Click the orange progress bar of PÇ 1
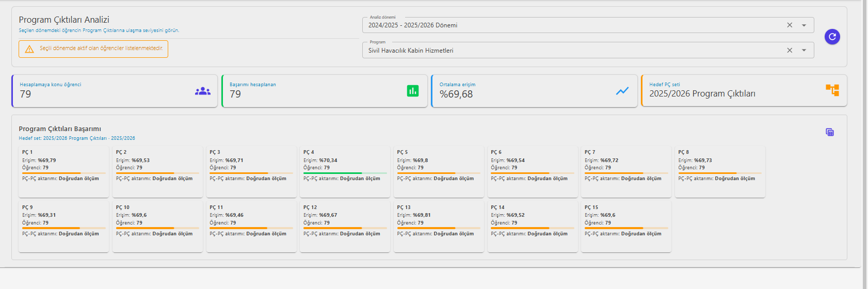The image size is (868, 289). (x=63, y=173)
